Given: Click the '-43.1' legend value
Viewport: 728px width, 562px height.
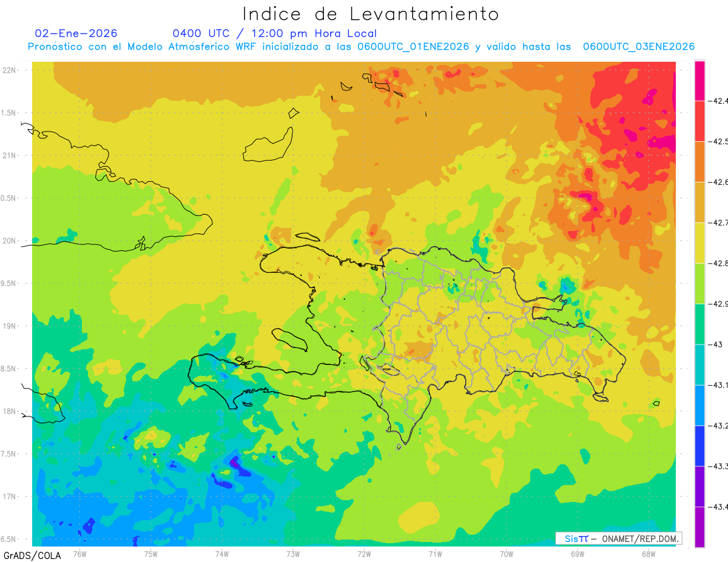Looking at the screenshot, I should [x=718, y=385].
